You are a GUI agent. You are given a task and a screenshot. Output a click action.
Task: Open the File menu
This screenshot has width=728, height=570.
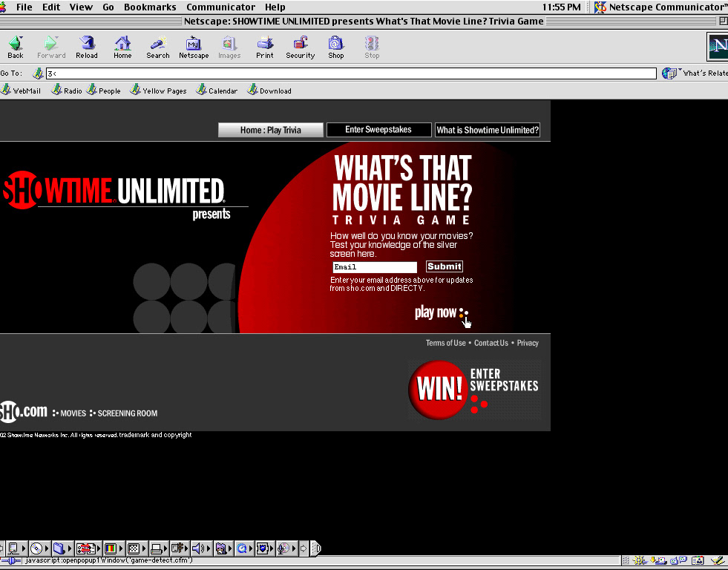[24, 7]
